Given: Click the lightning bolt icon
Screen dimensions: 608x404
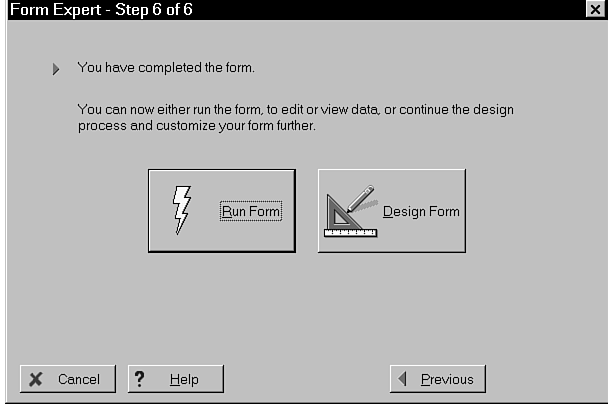Looking at the screenshot, I should pos(183,210).
